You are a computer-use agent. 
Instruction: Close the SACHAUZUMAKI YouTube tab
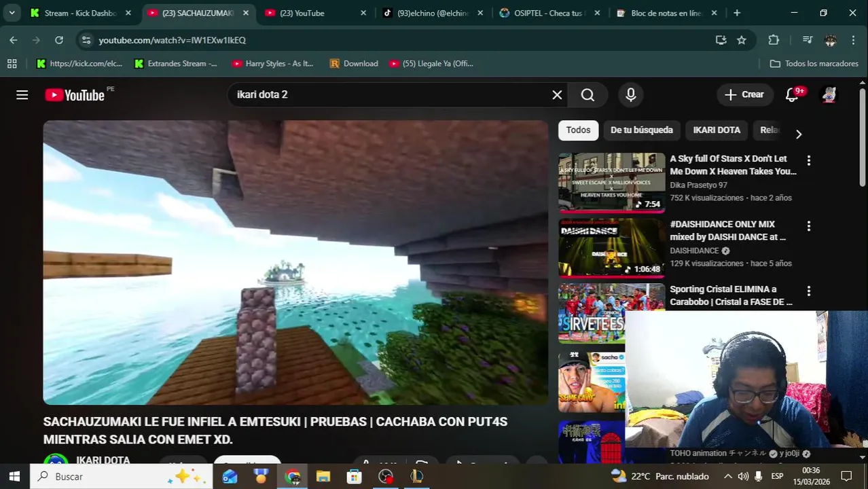[246, 13]
